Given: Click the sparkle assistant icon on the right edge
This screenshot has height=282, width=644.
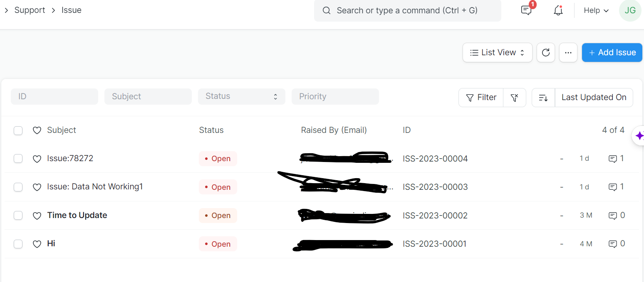Looking at the screenshot, I should [x=639, y=135].
